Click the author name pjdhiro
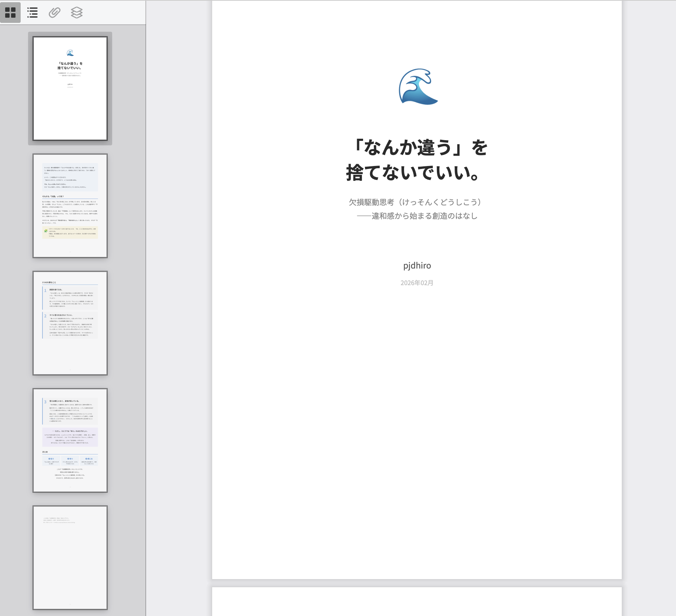Viewport: 676px width, 616px height. coord(417,266)
